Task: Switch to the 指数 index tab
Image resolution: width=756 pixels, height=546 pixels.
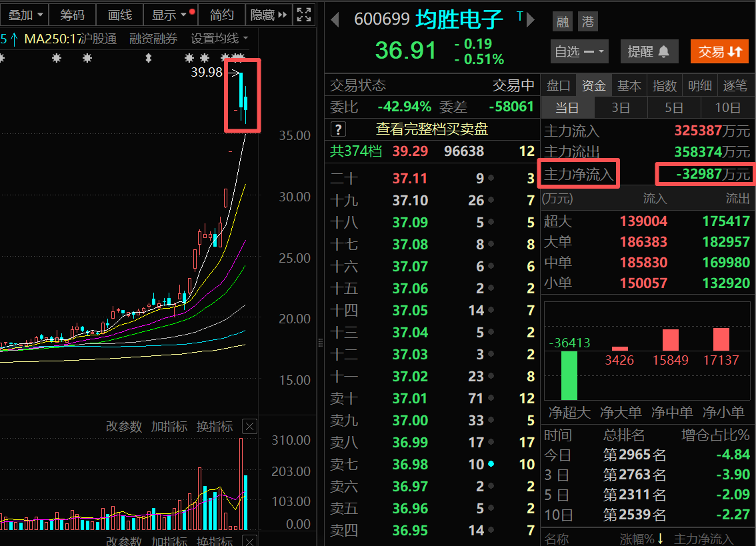Action: 665,86
